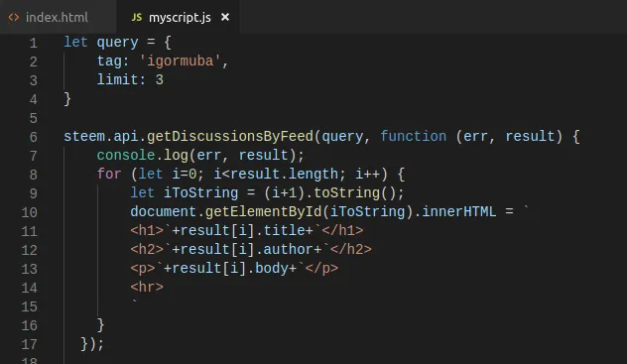This screenshot has height=364, width=627.
Task: Place cursor on 'igormuba' string
Action: click(x=180, y=61)
